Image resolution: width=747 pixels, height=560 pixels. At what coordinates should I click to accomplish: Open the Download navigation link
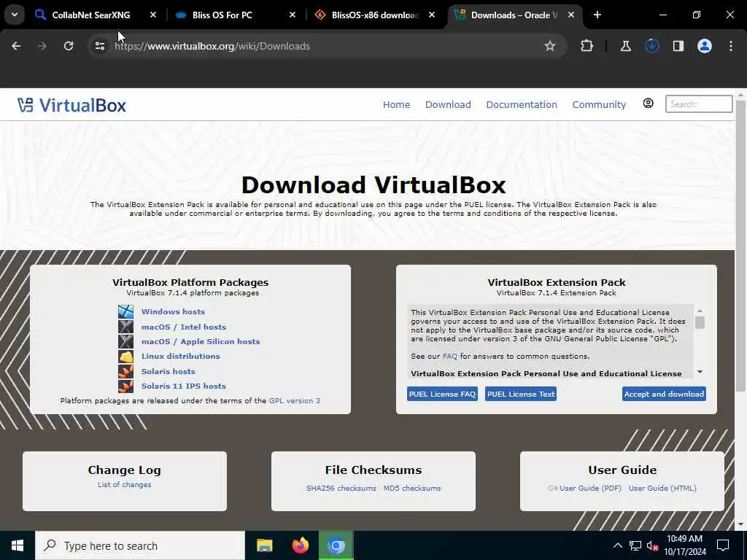[448, 104]
